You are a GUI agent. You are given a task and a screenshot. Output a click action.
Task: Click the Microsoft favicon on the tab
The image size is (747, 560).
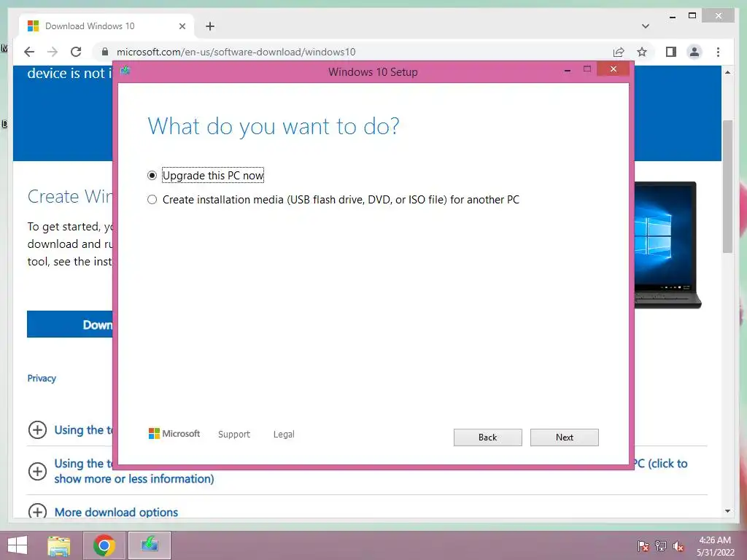tap(33, 26)
